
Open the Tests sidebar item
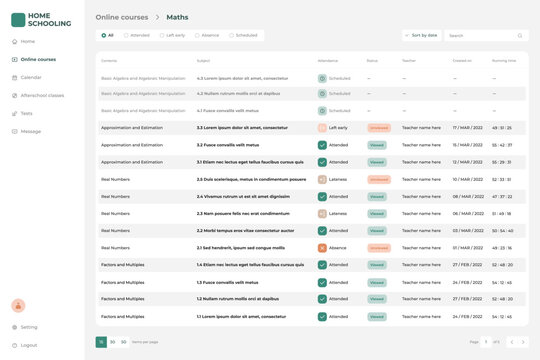point(22,113)
